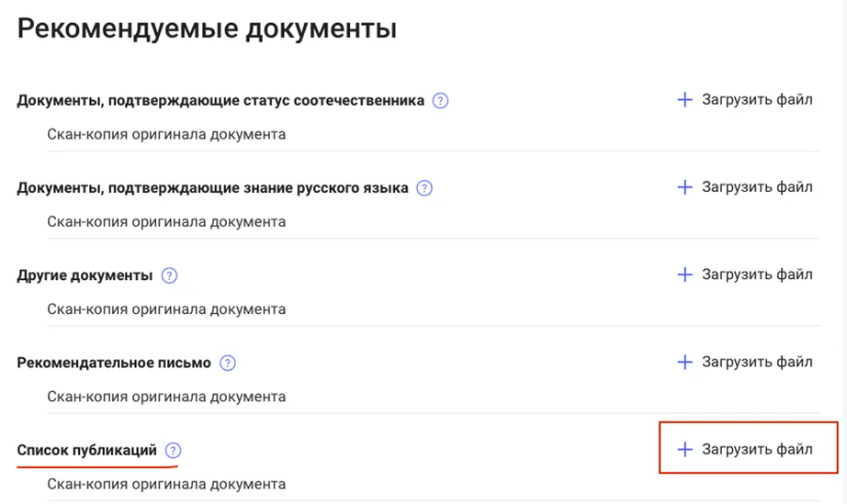
Task: Open help tooltip for compatriot status documents
Action: [x=440, y=101]
